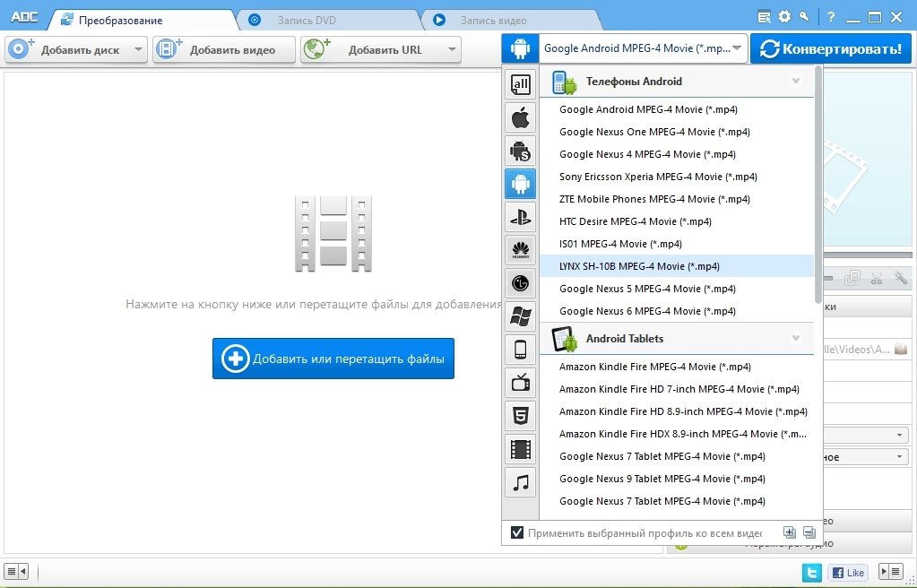Open the PlayStation devices category
917x588 pixels.
pyautogui.click(x=520, y=218)
